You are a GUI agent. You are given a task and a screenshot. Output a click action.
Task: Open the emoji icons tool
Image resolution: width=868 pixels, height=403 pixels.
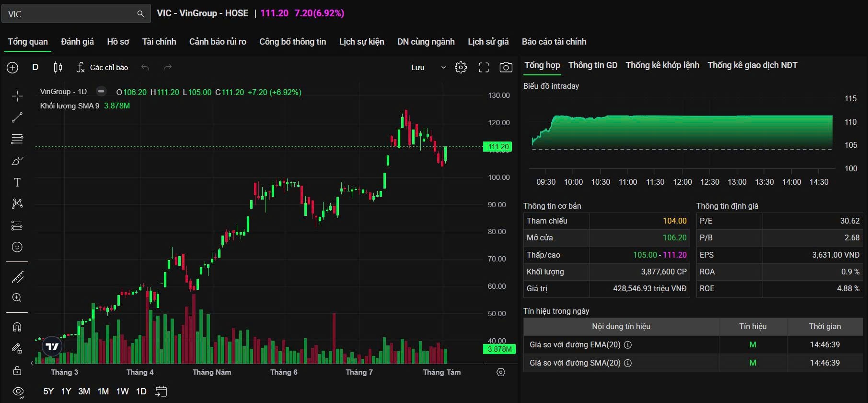[x=17, y=247]
